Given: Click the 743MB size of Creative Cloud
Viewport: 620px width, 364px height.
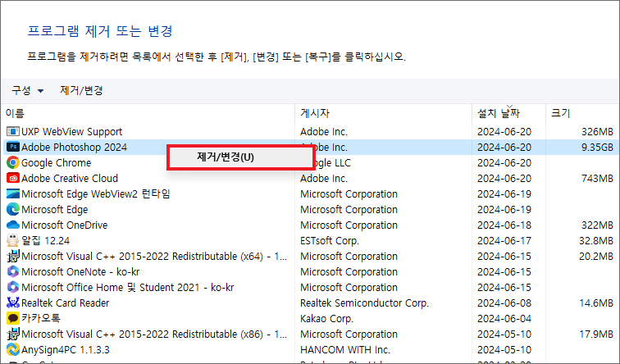Looking at the screenshot, I should [x=597, y=178].
